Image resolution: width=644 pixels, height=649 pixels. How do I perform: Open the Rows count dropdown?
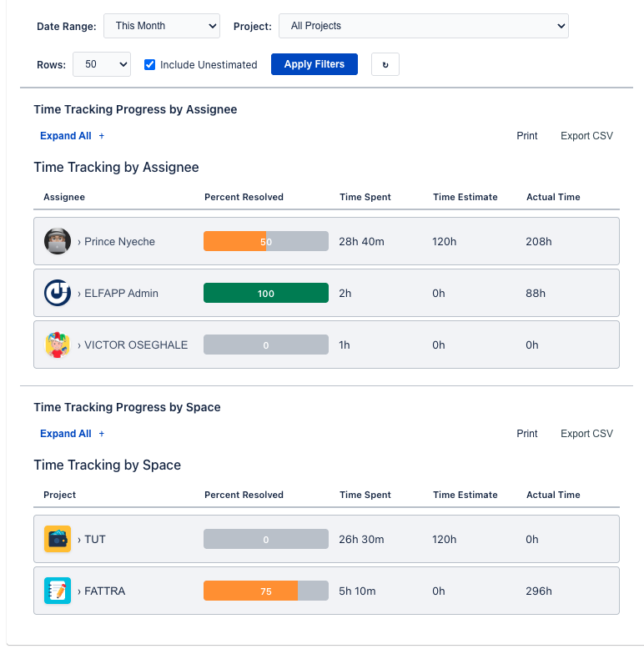(102, 64)
